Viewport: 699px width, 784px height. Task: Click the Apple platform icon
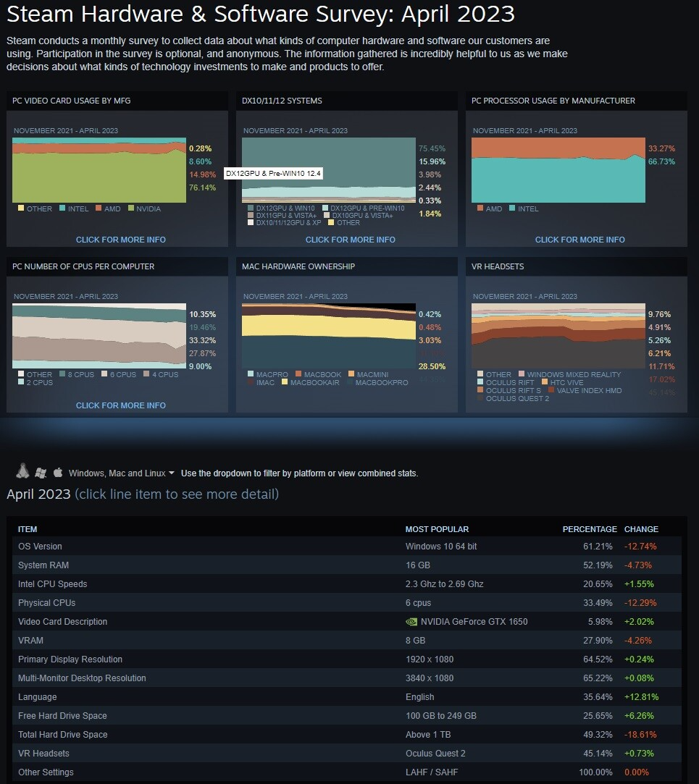coord(58,472)
